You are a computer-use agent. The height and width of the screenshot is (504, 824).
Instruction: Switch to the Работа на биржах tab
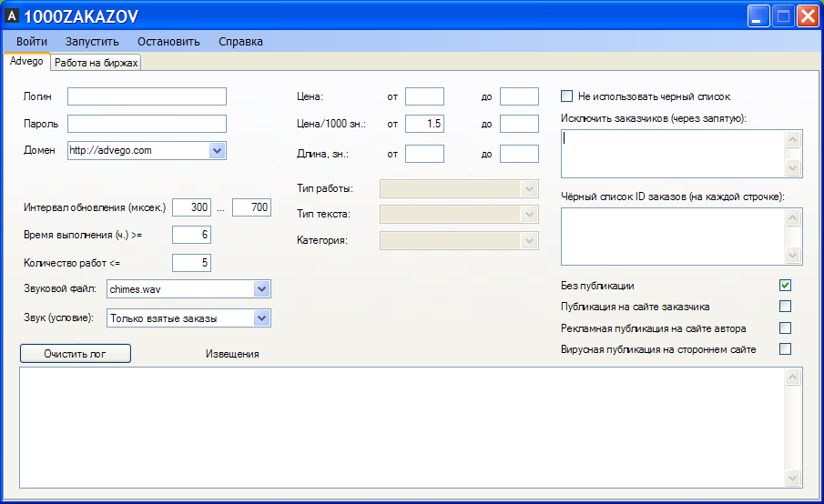click(x=97, y=63)
